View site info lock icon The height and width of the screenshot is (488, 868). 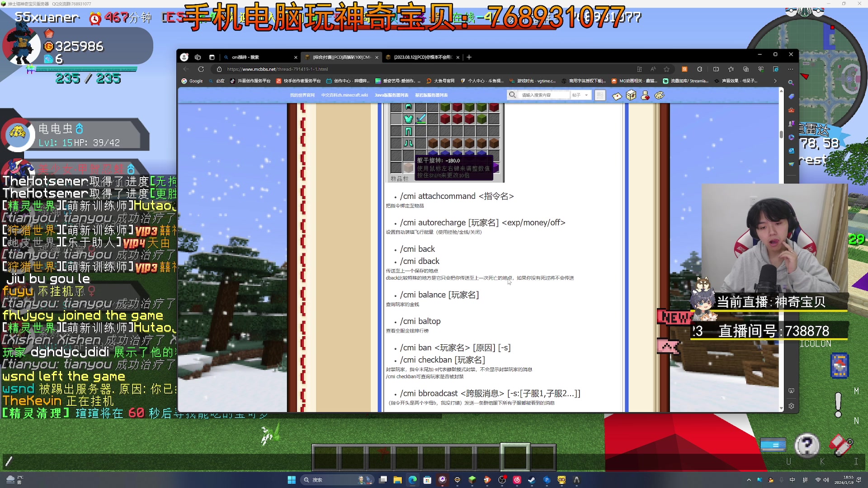[x=219, y=69]
